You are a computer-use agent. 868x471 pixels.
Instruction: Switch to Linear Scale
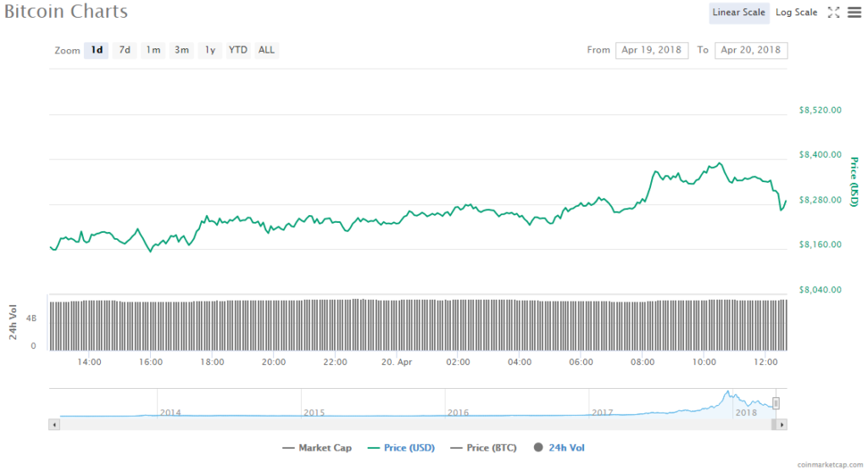[738, 12]
